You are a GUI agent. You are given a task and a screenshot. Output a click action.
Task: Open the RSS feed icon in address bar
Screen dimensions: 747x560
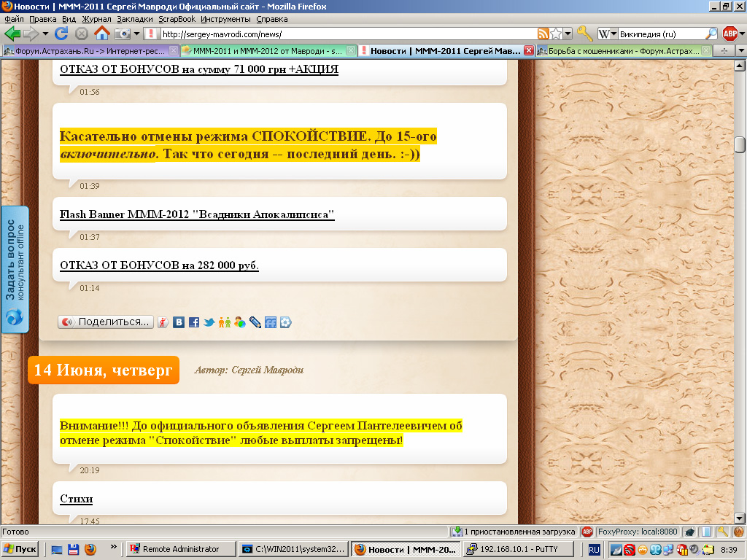click(x=543, y=34)
